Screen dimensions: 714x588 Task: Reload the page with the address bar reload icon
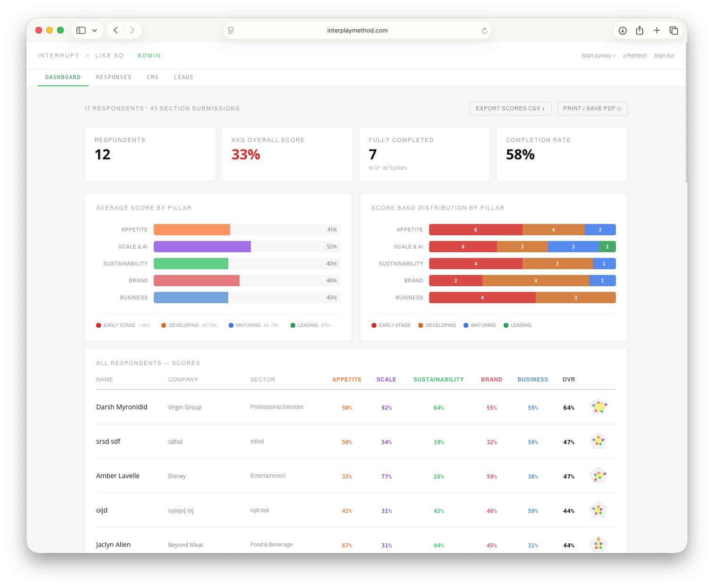click(484, 31)
